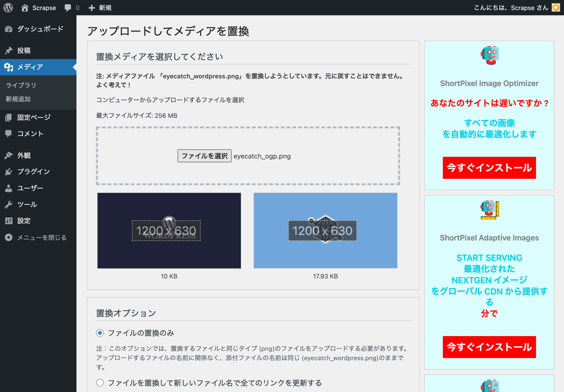Go to 新規追加 under メディア
Image resolution: width=564 pixels, height=392 pixels.
point(18,99)
